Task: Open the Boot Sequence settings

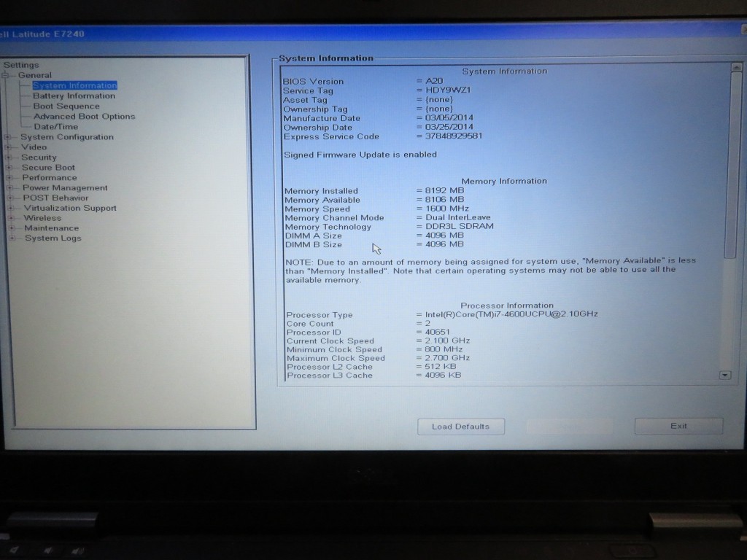Action: tap(66, 106)
